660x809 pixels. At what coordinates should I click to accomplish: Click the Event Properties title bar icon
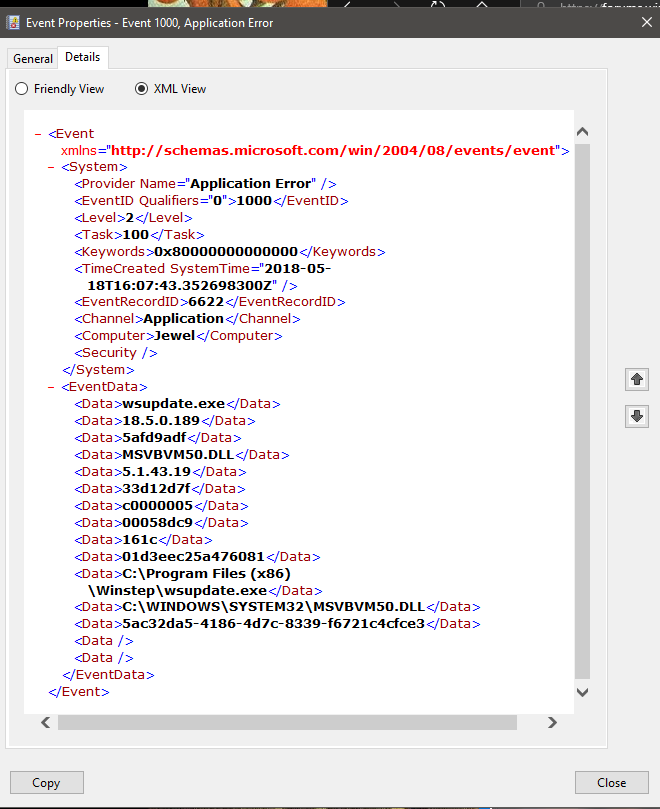tap(14, 22)
